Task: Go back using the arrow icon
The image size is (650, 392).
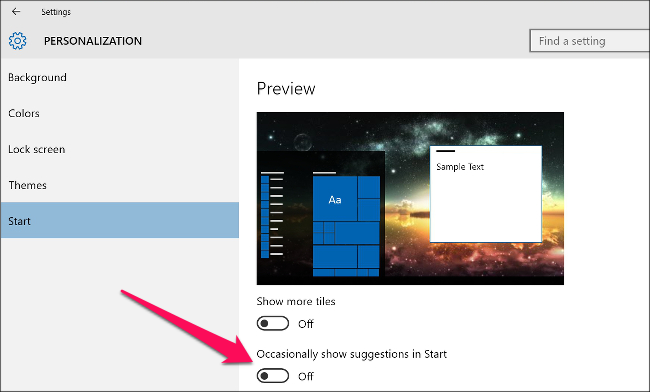Action: [16, 12]
